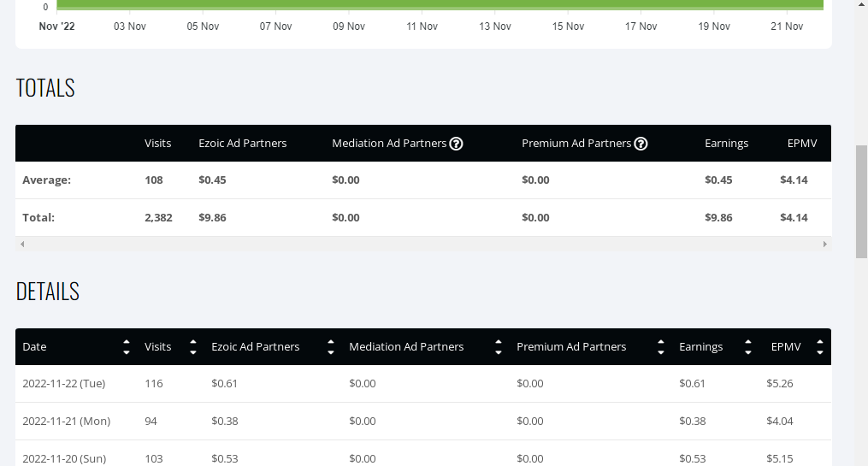868x466 pixels.
Task: Select the 2022-11-22 (Tue) row
Action: point(423,384)
